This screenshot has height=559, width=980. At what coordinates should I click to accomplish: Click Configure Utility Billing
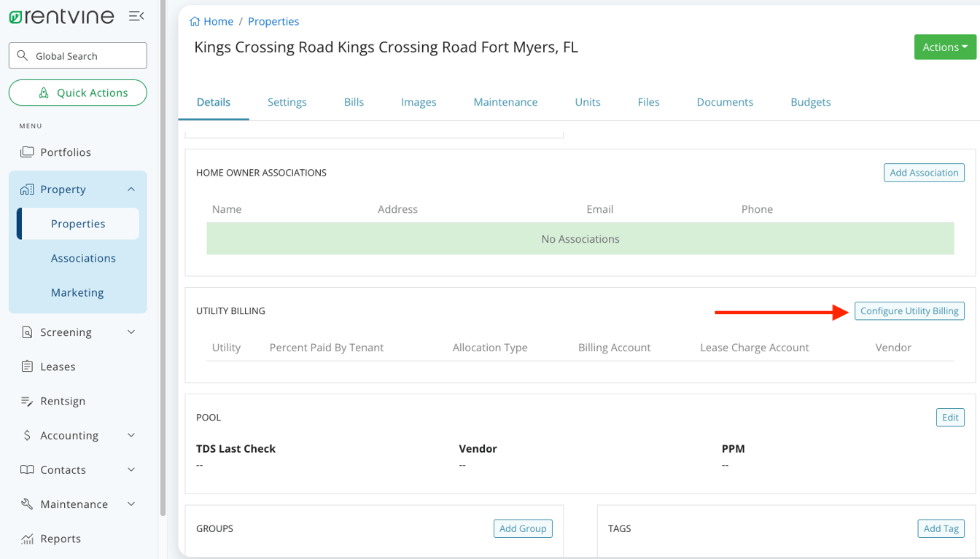(x=909, y=310)
